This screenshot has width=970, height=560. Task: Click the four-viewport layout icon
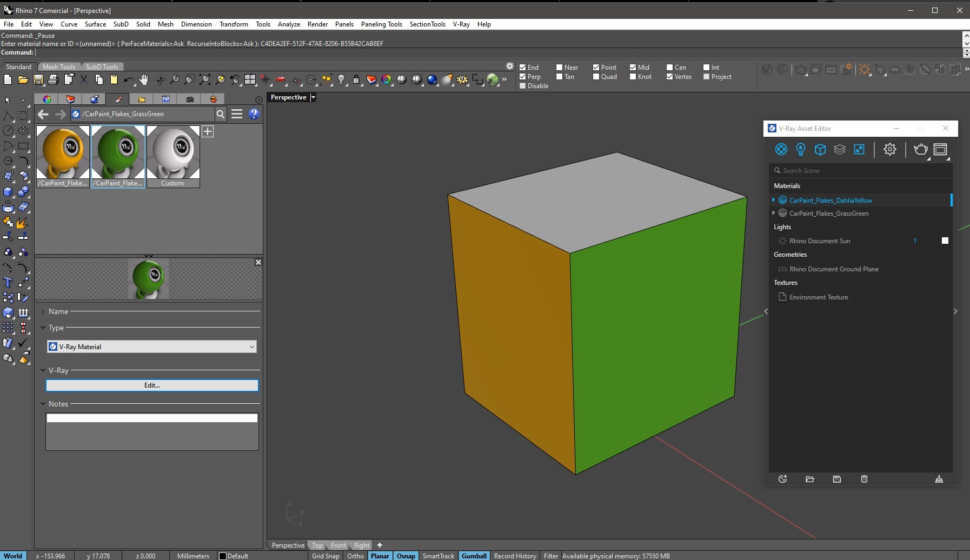point(250,79)
